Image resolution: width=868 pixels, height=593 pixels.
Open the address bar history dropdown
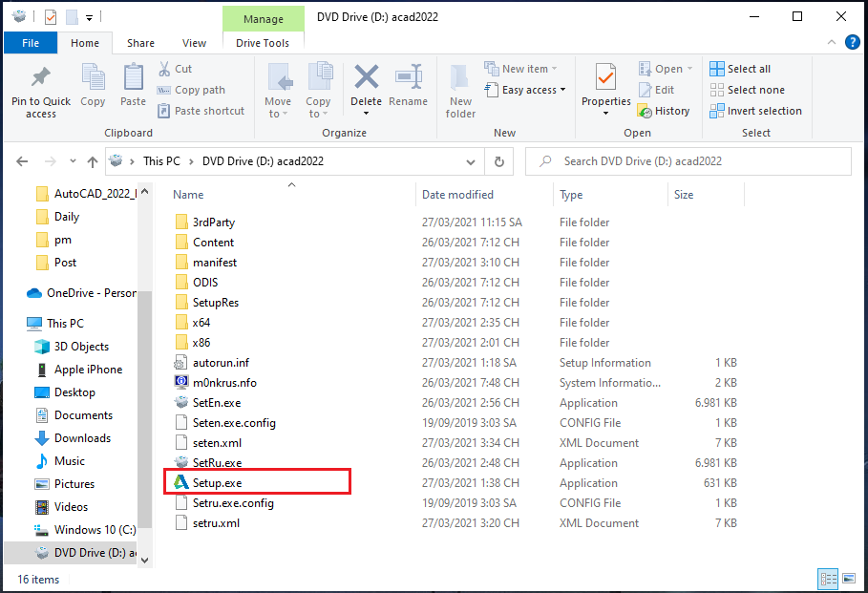click(x=471, y=161)
